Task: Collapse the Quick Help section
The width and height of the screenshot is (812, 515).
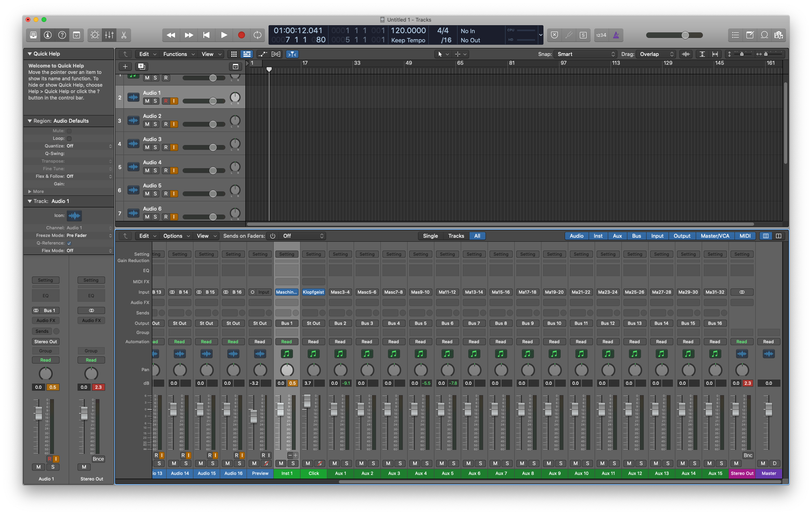Action: tap(30, 54)
